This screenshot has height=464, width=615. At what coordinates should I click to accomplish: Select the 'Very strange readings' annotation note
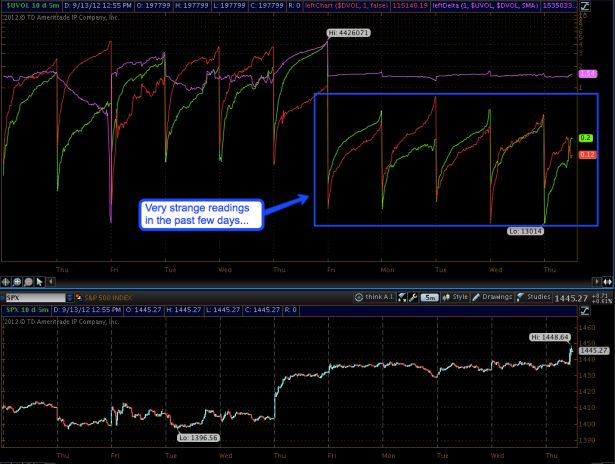tap(204, 213)
